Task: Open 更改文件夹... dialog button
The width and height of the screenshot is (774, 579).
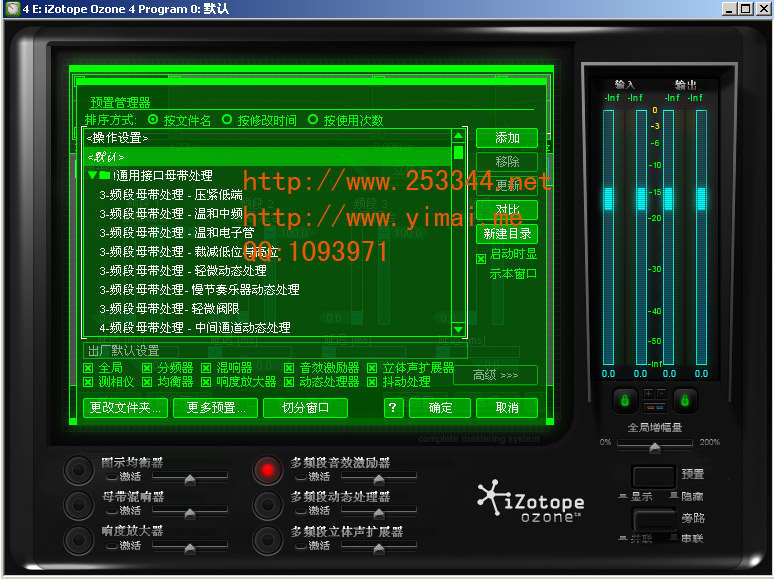Action: [x=125, y=408]
